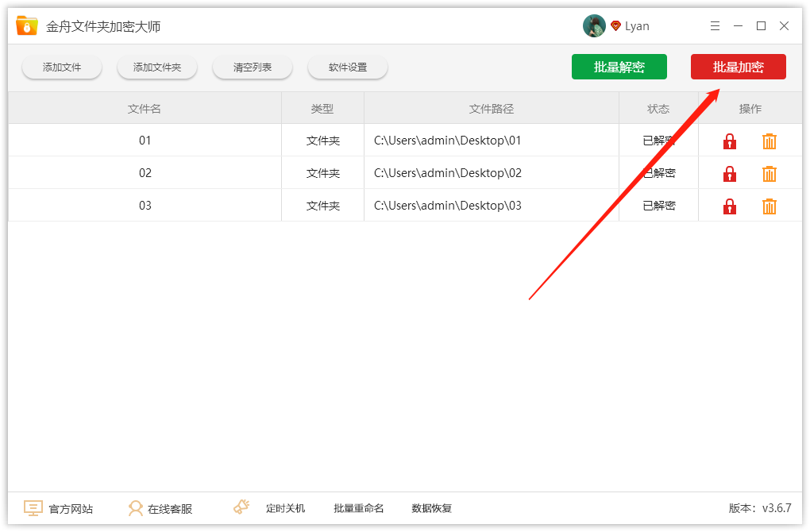810x532 pixels.
Task: Click the 文件路径 column header
Action: point(492,109)
